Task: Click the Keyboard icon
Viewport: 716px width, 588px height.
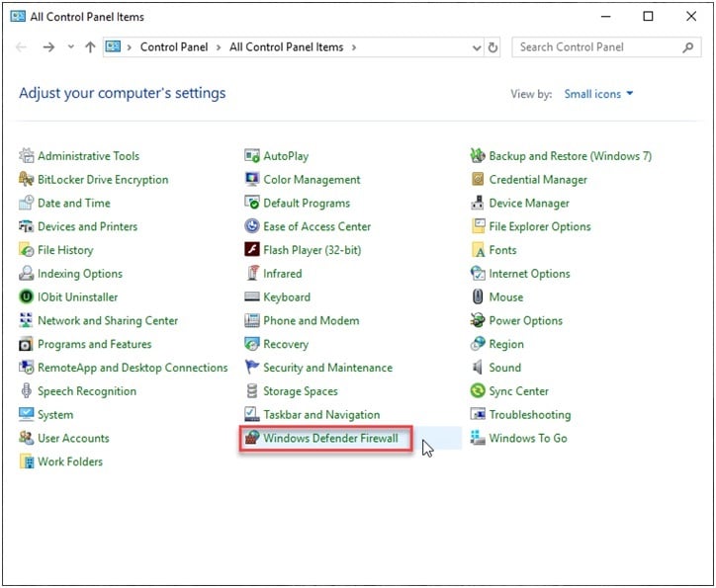Action: tap(252, 297)
